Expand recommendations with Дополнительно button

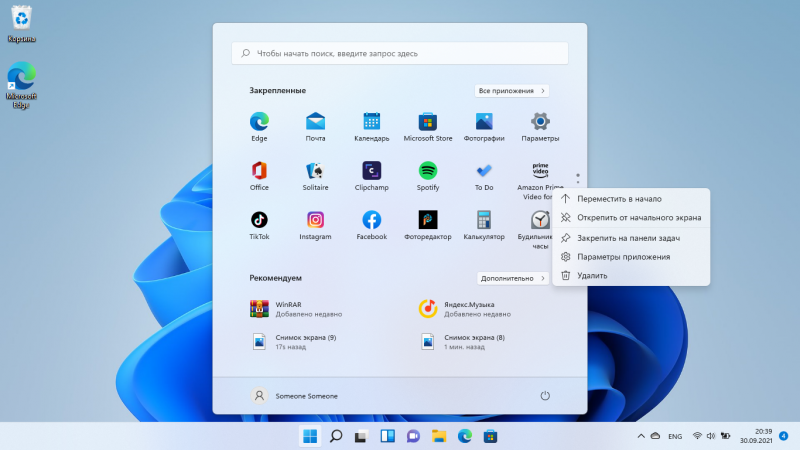coord(512,277)
